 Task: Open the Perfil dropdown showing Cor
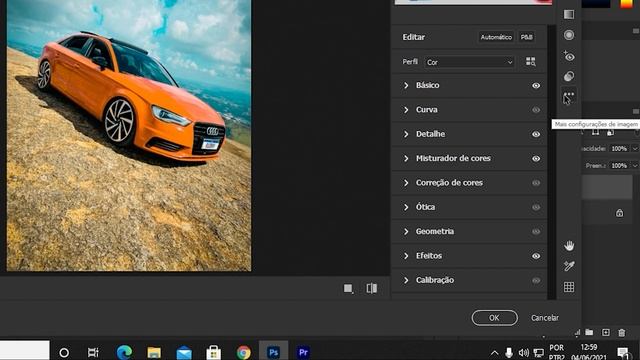pos(469,62)
